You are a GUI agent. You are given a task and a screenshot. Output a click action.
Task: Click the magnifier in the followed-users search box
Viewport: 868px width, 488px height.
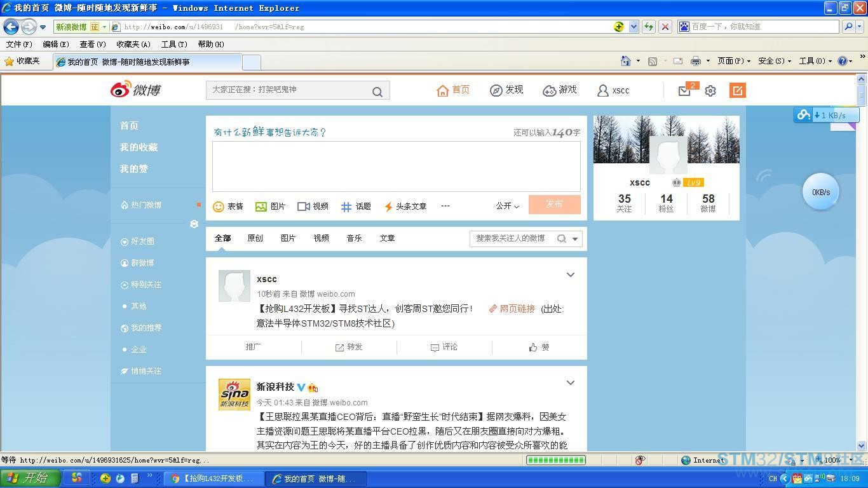pos(562,239)
